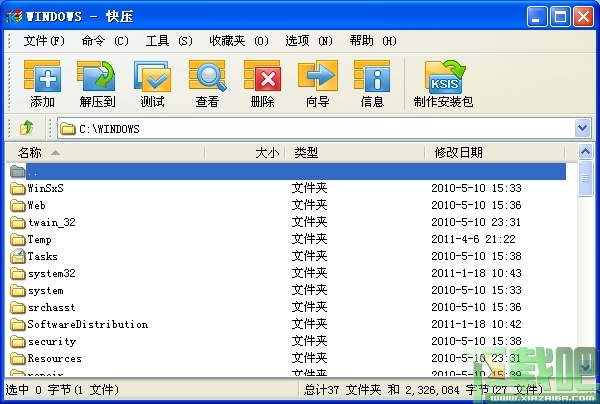This screenshot has width=600, height=404.
Task: Click the date 2011-4-6 21:22
Action: tap(473, 239)
